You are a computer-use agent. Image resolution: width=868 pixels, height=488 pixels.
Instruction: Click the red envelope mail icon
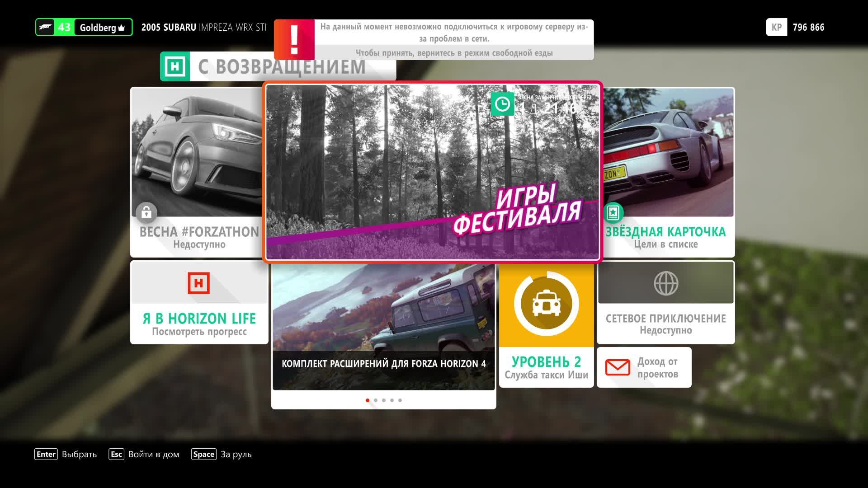[x=618, y=367]
